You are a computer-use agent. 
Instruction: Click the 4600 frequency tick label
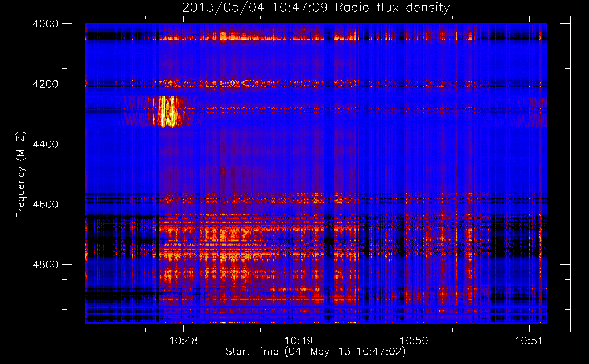point(46,204)
